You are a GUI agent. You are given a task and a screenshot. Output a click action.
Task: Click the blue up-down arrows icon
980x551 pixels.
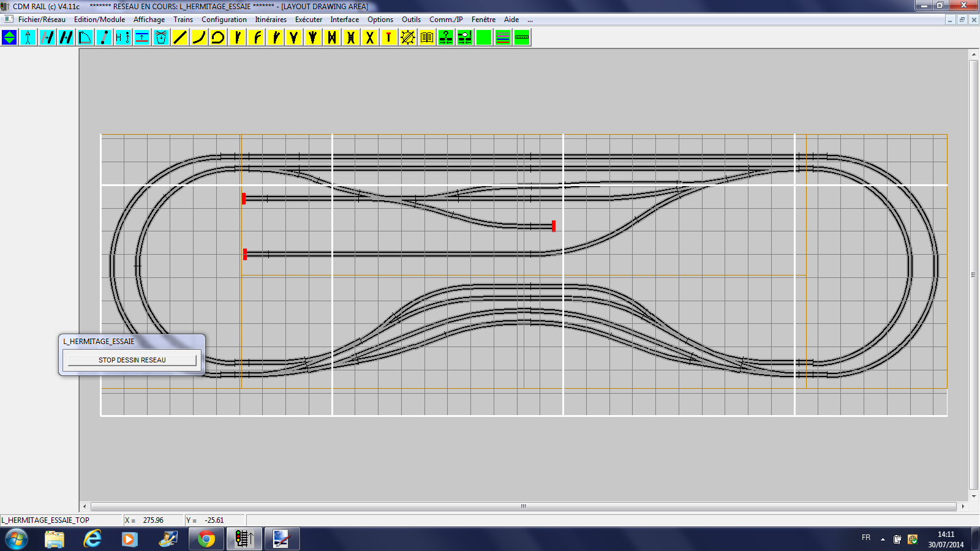click(x=9, y=38)
